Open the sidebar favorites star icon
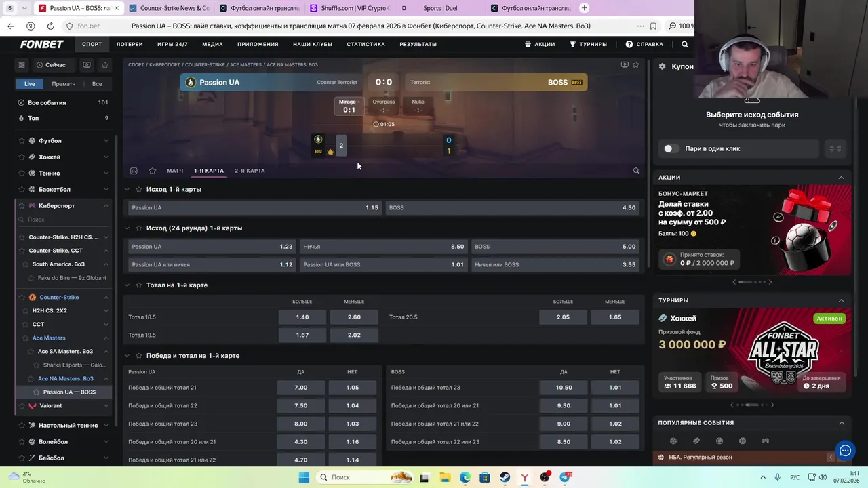 [105, 65]
